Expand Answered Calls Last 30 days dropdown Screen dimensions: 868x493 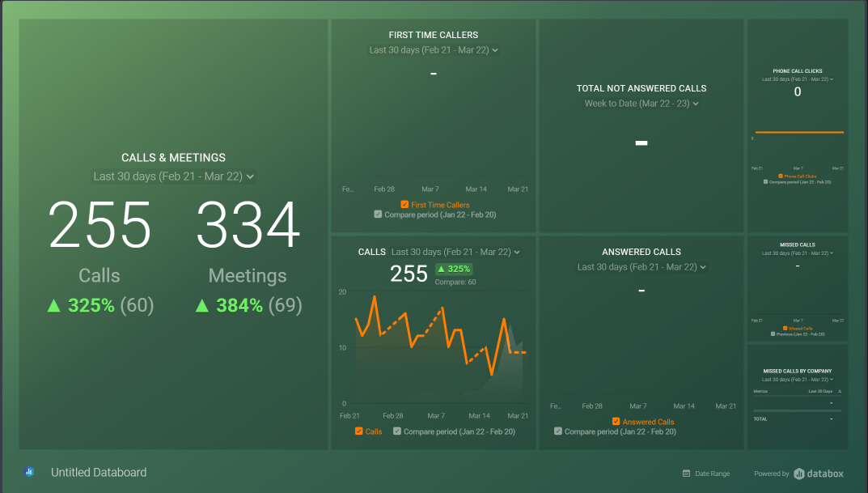(x=702, y=267)
